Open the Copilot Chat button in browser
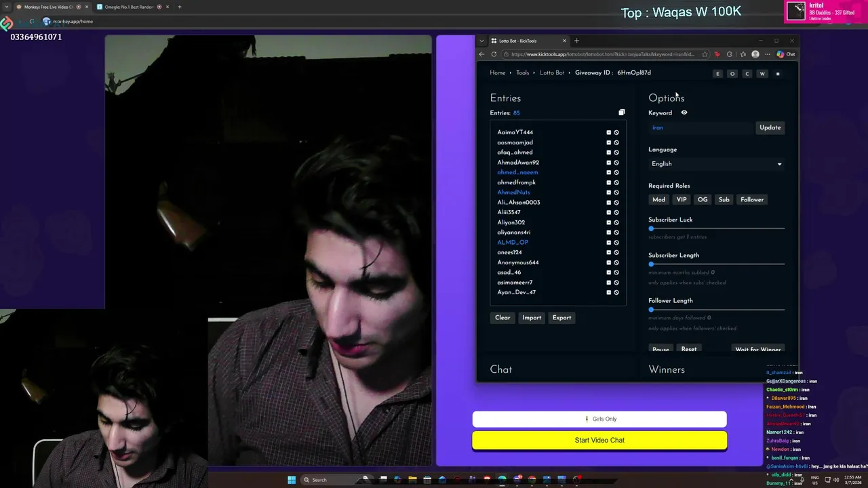The image size is (868, 488). [x=785, y=54]
